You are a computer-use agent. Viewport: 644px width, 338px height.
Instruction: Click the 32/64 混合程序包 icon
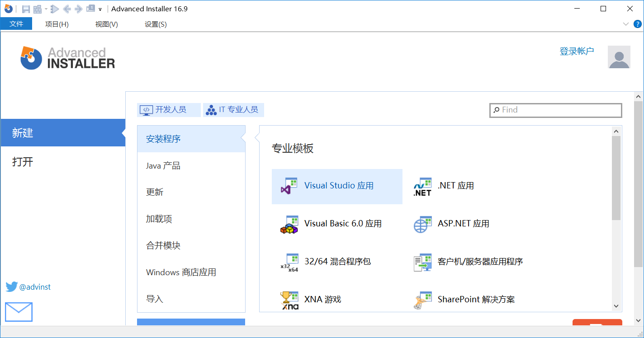pyautogui.click(x=289, y=262)
